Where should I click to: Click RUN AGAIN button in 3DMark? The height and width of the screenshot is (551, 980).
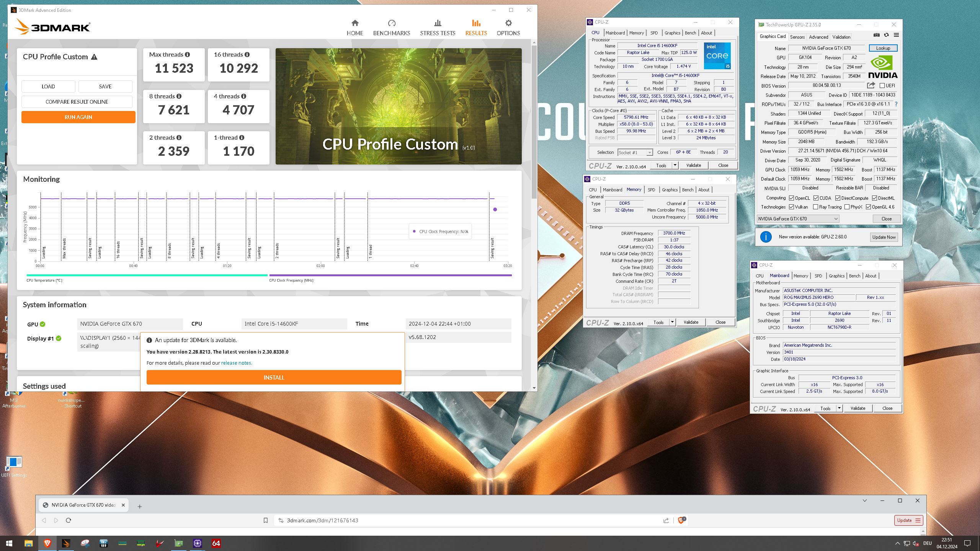coord(78,117)
